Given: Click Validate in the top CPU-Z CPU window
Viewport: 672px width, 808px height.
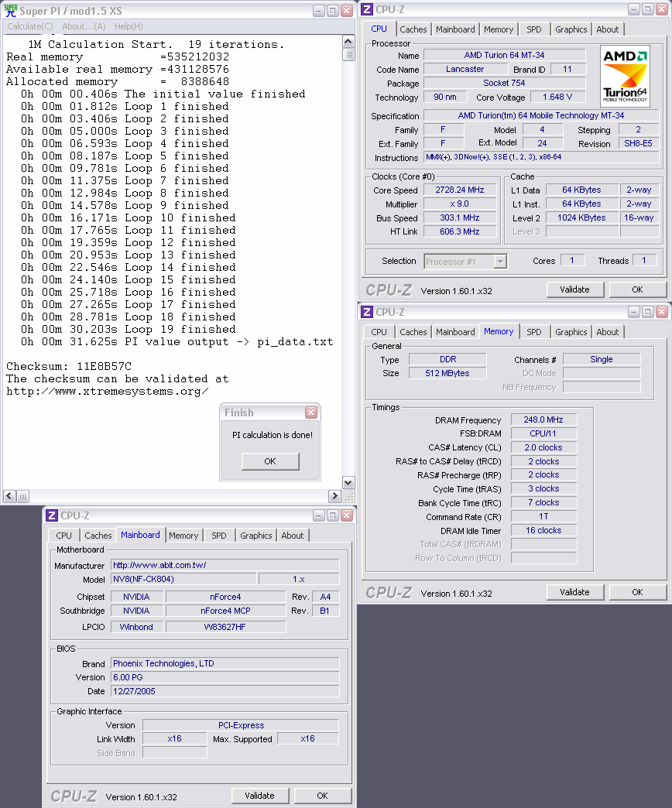Looking at the screenshot, I should tap(574, 289).
